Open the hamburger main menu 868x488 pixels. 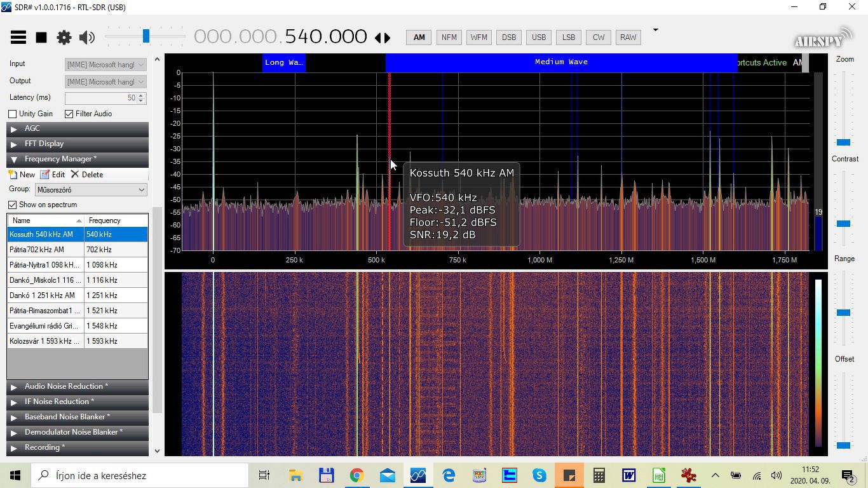18,37
